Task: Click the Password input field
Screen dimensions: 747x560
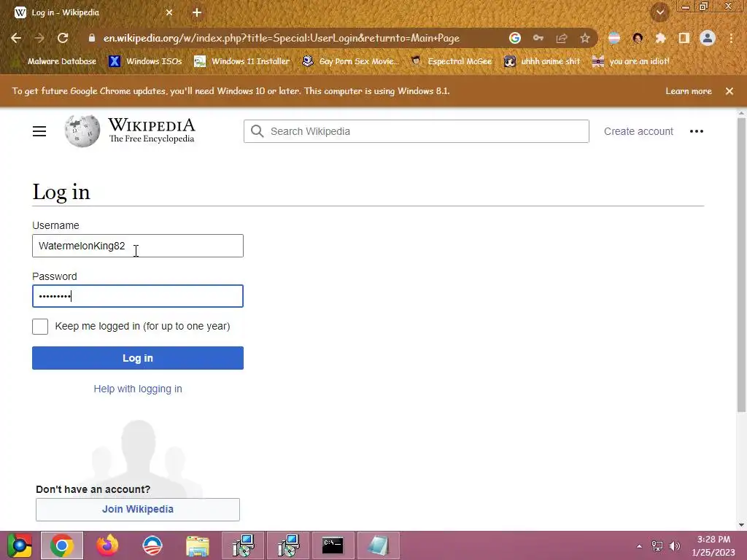Action: pos(138,296)
